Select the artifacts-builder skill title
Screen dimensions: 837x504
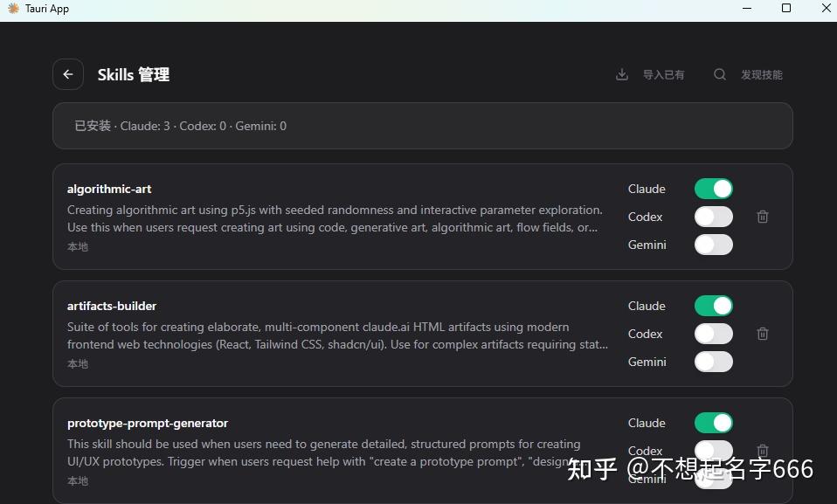point(112,306)
